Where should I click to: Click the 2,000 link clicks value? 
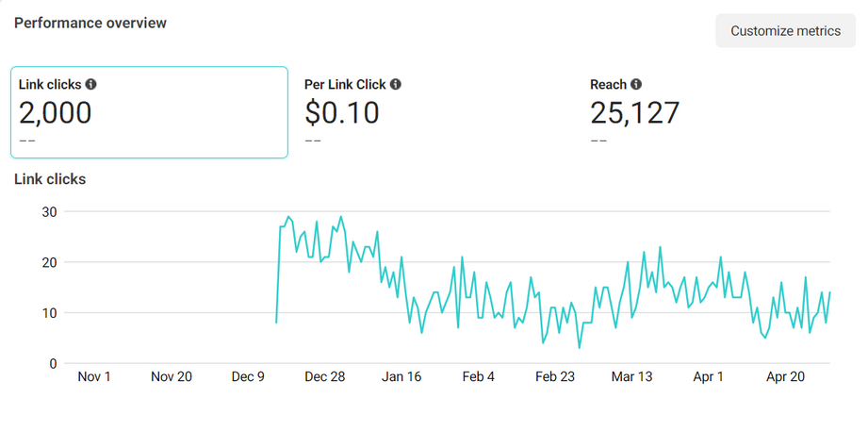click(56, 113)
